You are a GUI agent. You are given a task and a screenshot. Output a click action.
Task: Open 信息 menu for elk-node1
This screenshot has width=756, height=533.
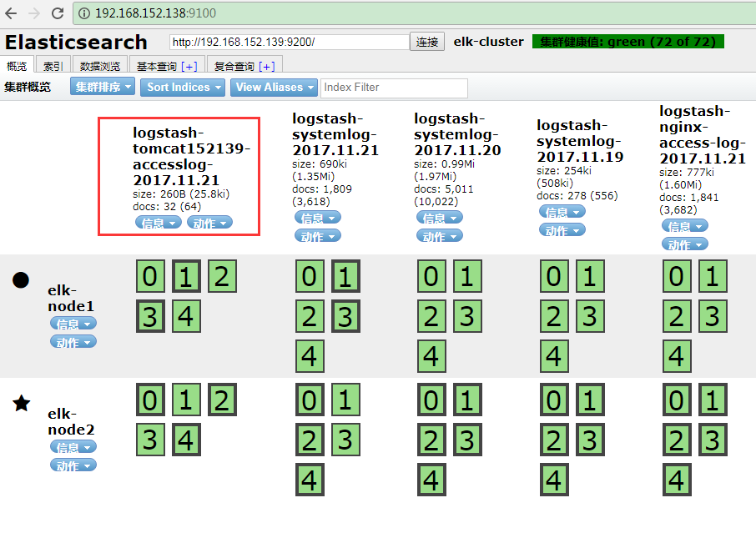tap(73, 324)
